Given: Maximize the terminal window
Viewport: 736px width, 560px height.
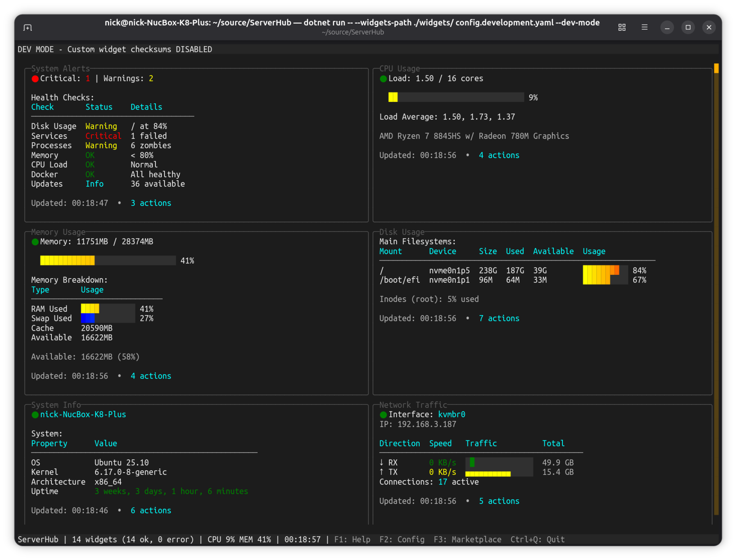Looking at the screenshot, I should pos(688,27).
